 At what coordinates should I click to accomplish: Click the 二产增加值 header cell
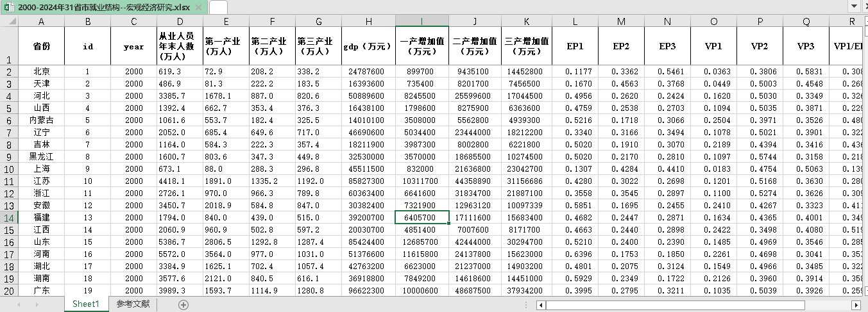tap(474, 46)
